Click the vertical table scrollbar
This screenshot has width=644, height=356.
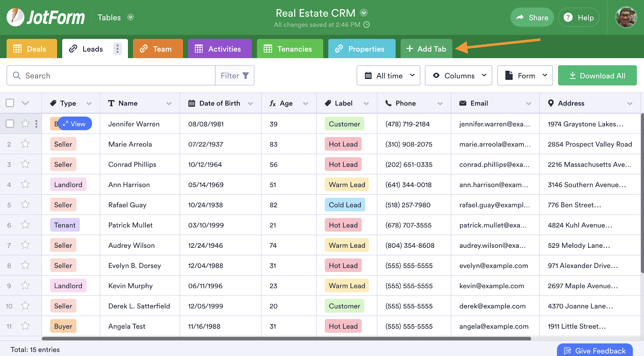pyautogui.click(x=642, y=193)
